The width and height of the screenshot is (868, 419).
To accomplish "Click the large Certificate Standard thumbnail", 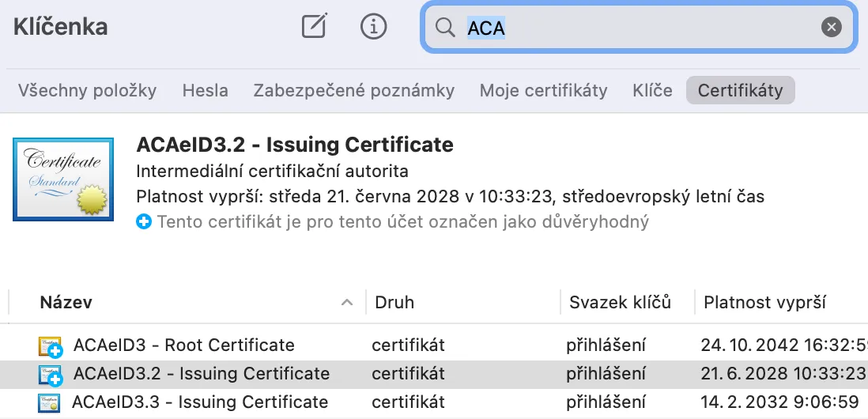I will click(63, 179).
